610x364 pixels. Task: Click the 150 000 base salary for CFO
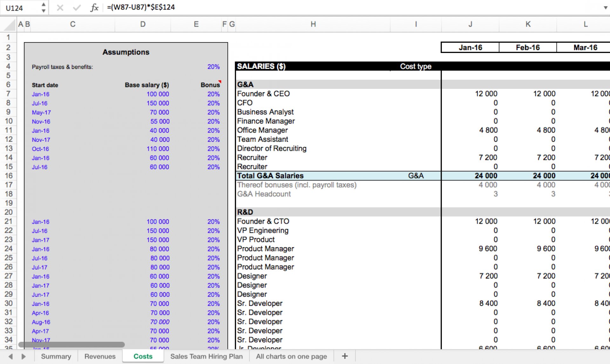click(158, 103)
